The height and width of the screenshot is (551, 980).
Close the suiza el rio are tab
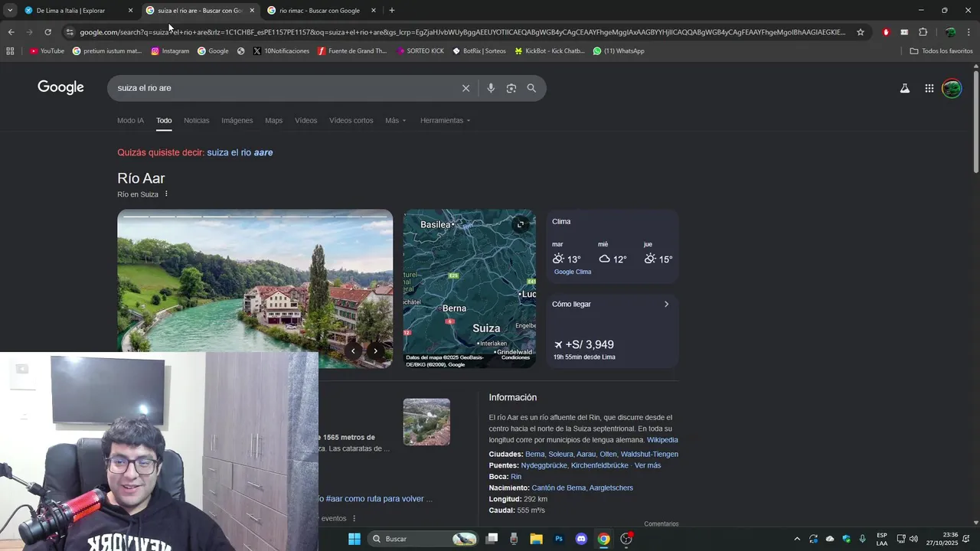[x=252, y=11]
